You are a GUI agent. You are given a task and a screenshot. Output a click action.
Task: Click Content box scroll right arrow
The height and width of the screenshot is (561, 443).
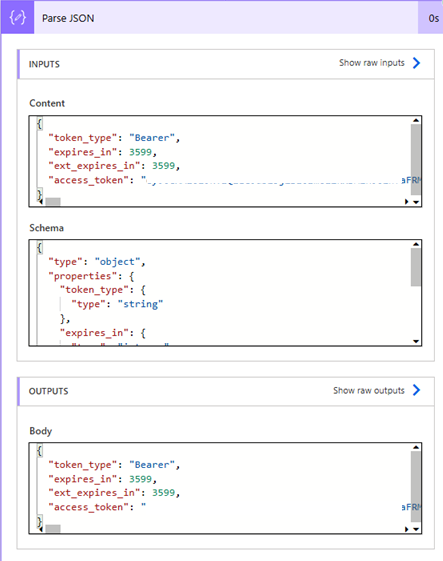(x=407, y=202)
